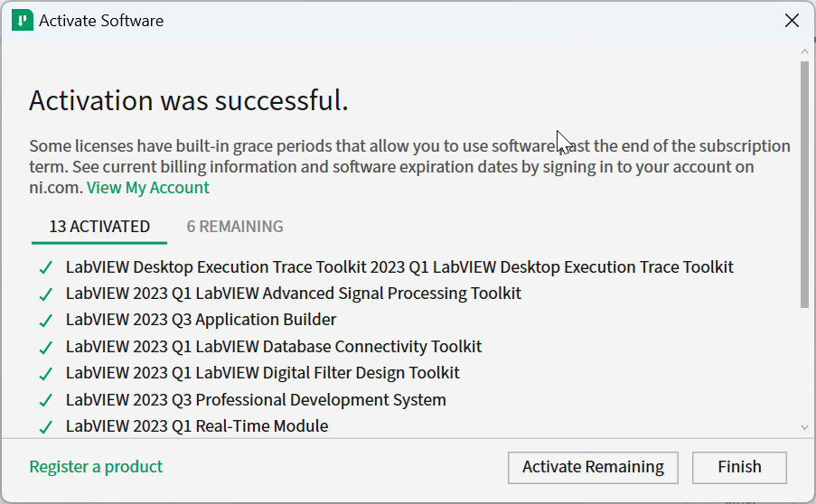Switch to the 13 ACTIVATED tab
Viewport: 816px width, 504px height.
(99, 227)
